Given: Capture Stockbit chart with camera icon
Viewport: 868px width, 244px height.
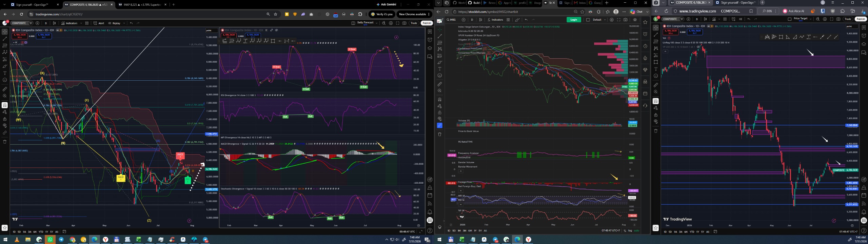Looking at the screenshot, I should click(x=626, y=20).
